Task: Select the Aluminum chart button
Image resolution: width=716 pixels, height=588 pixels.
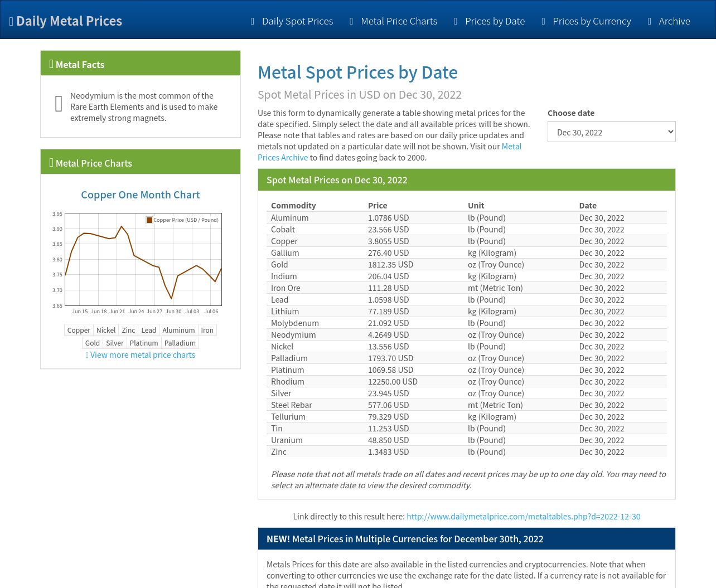Action: tap(178, 330)
